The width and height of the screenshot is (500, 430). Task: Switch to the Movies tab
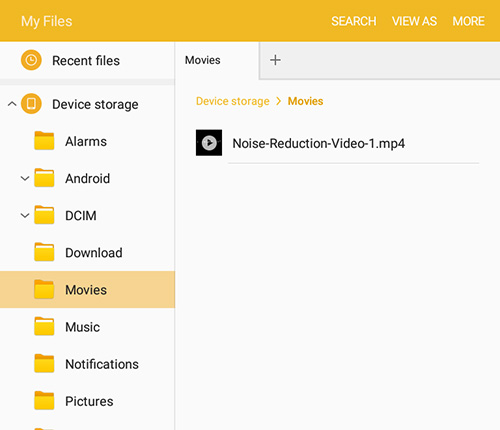203,60
